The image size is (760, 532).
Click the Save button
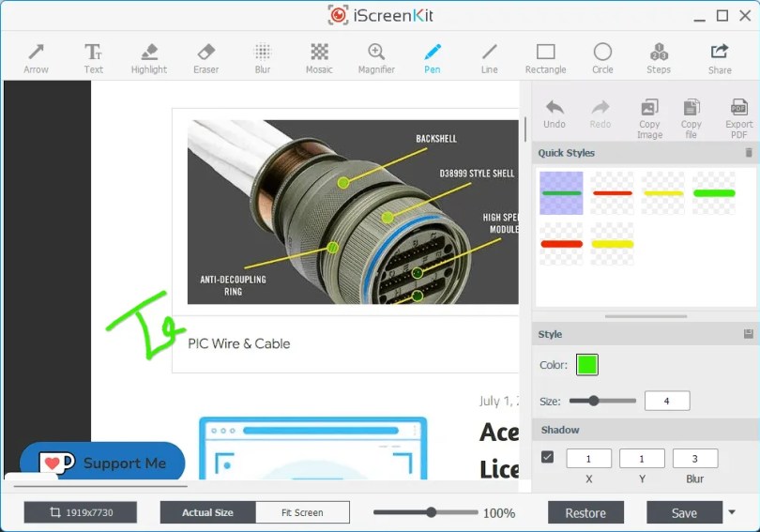pos(684,512)
